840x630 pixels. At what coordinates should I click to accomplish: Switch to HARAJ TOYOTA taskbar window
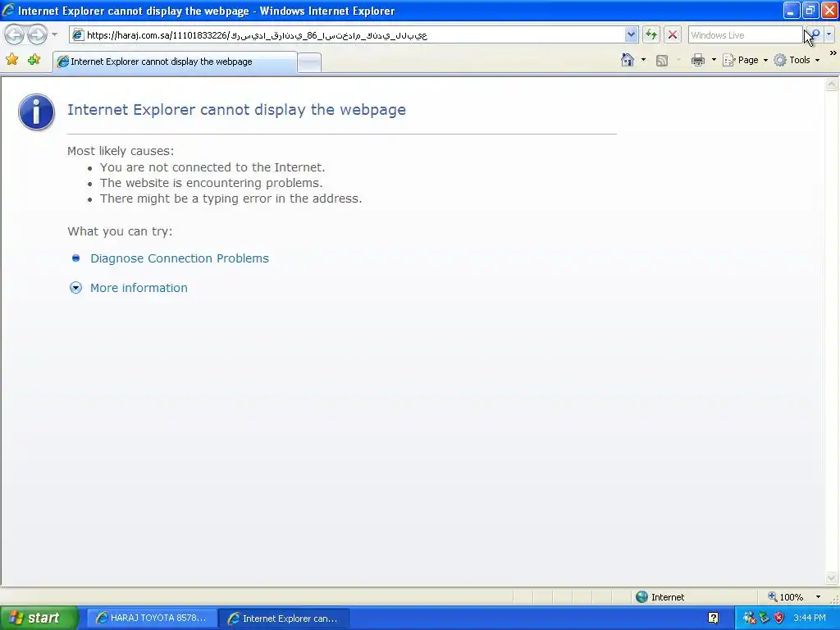point(152,619)
